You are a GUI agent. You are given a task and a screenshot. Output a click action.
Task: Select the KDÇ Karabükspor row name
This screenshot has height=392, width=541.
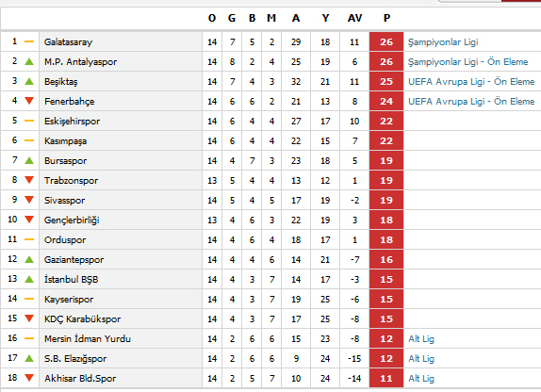[82, 319]
